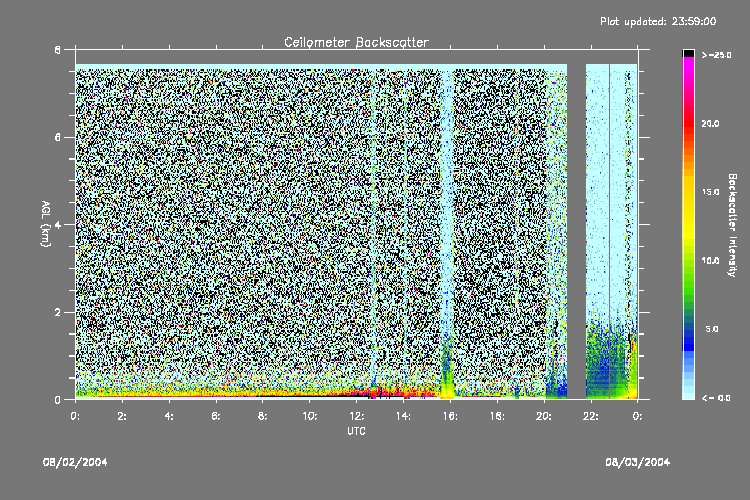750x500 pixels.
Task: Click the '14:' x-axis tick label
Action: click(403, 416)
